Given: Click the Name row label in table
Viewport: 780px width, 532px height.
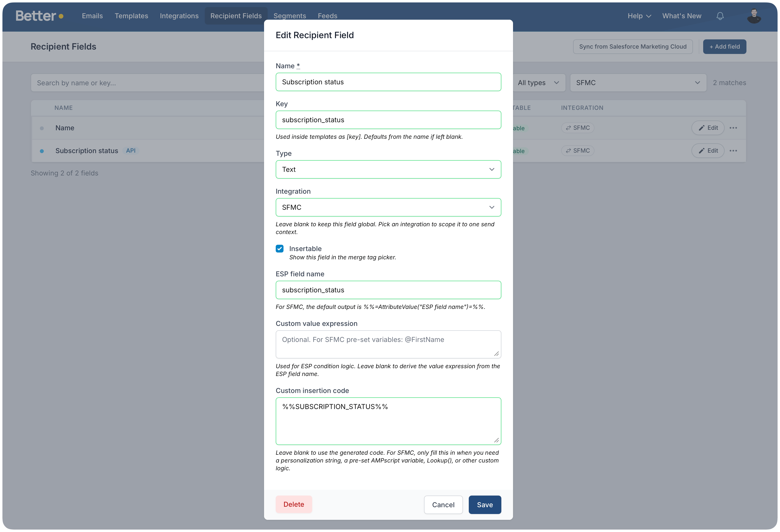Looking at the screenshot, I should (65, 128).
